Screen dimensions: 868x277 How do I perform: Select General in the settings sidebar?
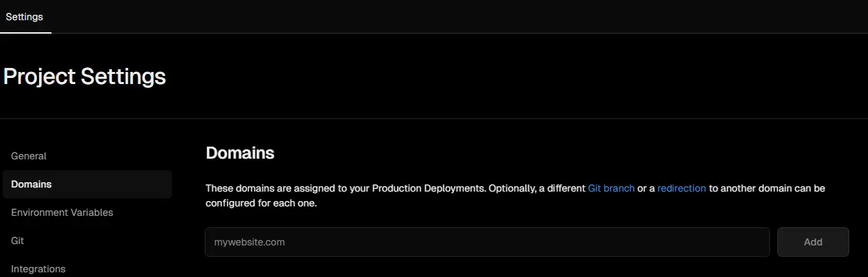29,156
